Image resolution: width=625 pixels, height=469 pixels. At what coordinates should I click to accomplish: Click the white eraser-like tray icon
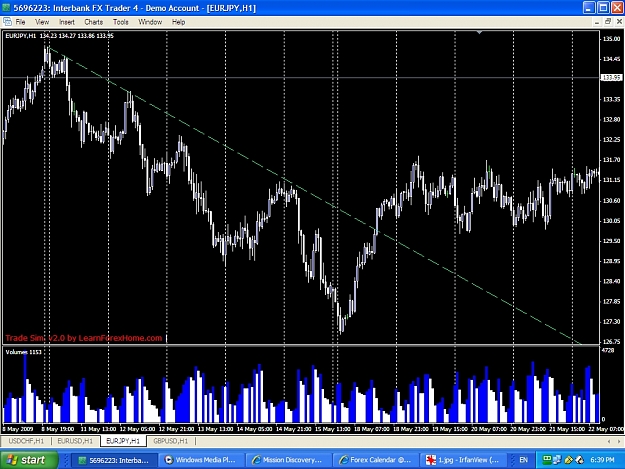coord(579,460)
